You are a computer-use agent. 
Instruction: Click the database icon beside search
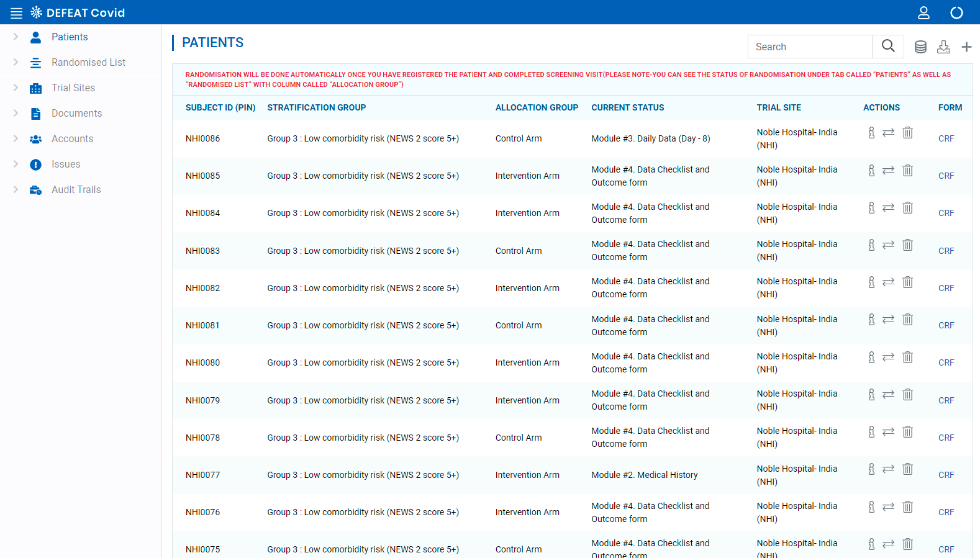tap(920, 47)
